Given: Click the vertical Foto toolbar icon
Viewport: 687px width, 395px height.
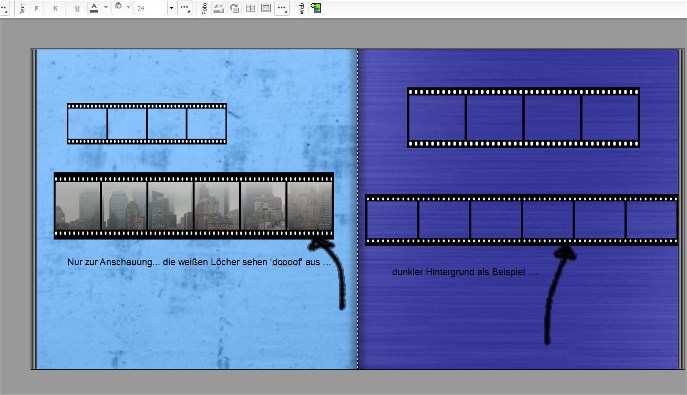Looking at the screenshot, I should pyautogui.click(x=204, y=8).
